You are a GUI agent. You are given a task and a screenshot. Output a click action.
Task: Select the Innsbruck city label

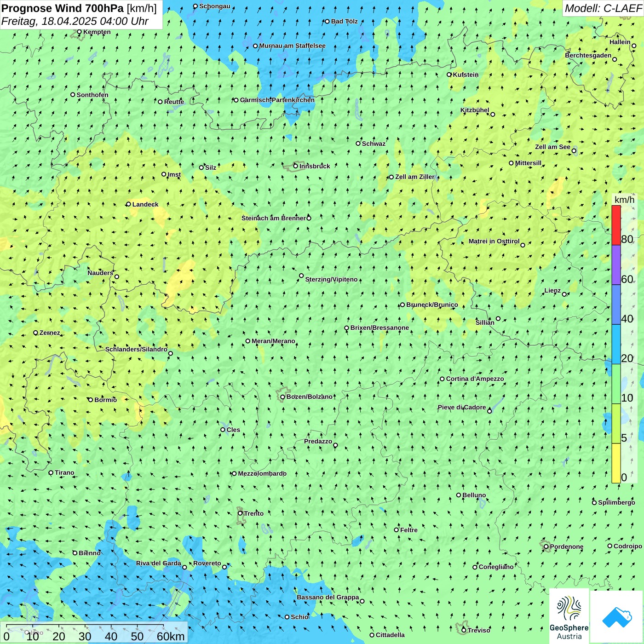[315, 166]
